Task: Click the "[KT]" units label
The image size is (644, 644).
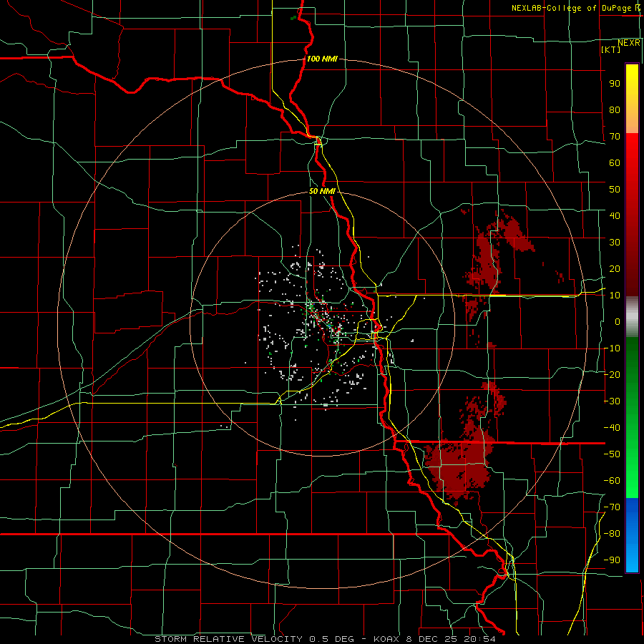Action: pos(611,49)
